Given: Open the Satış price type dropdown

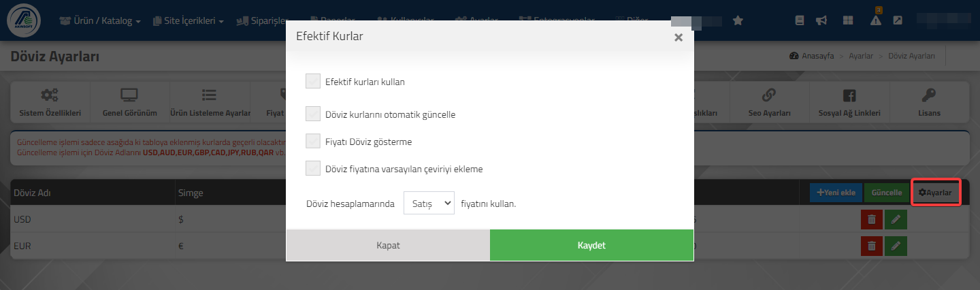Looking at the screenshot, I should tap(429, 202).
